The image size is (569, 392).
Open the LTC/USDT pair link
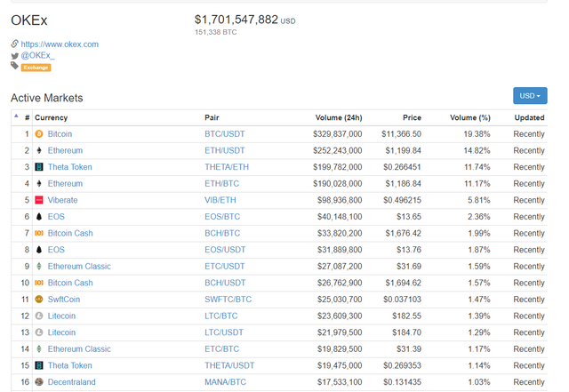point(224,332)
